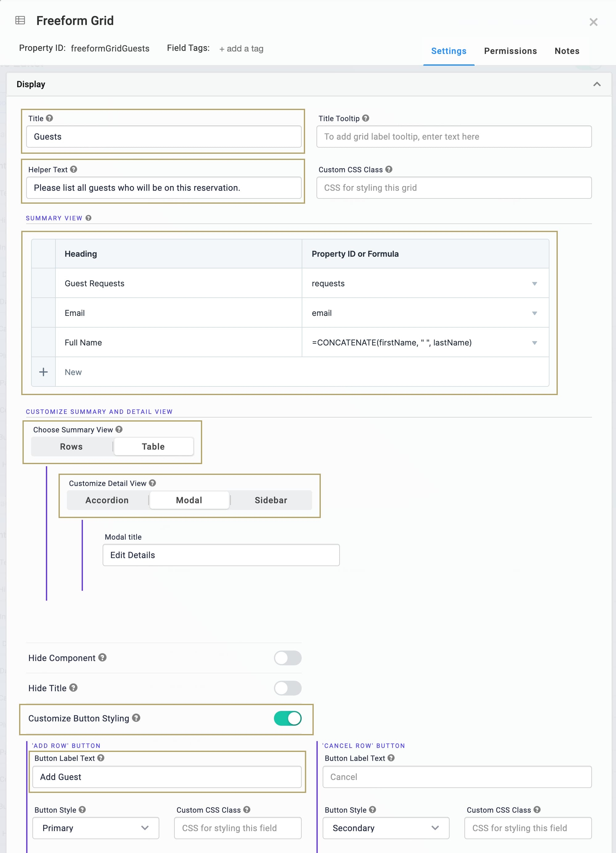The image size is (616, 853).
Task: Switch to the Permissions tab
Action: tap(510, 51)
